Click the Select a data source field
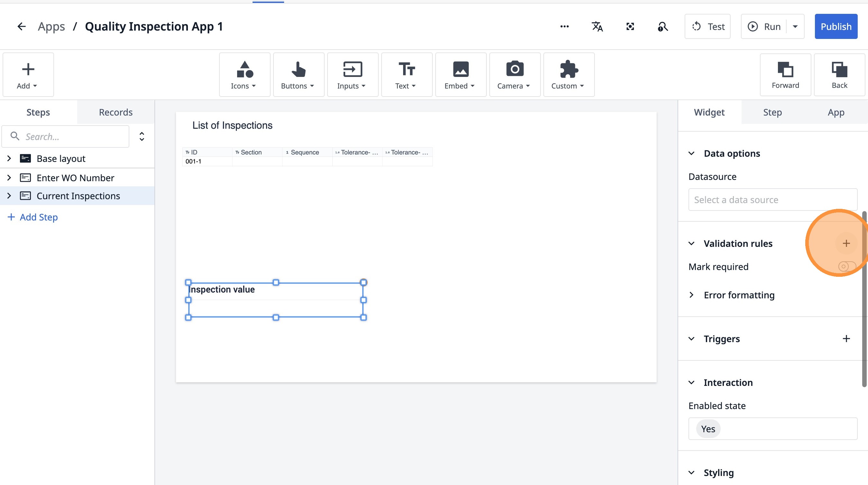Viewport: 868px width, 485px height. click(772, 200)
